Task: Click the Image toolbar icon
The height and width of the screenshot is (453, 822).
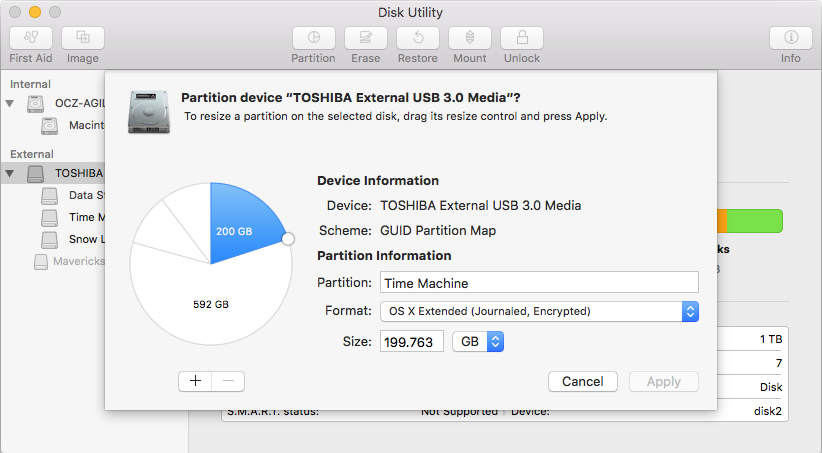Action: click(83, 38)
